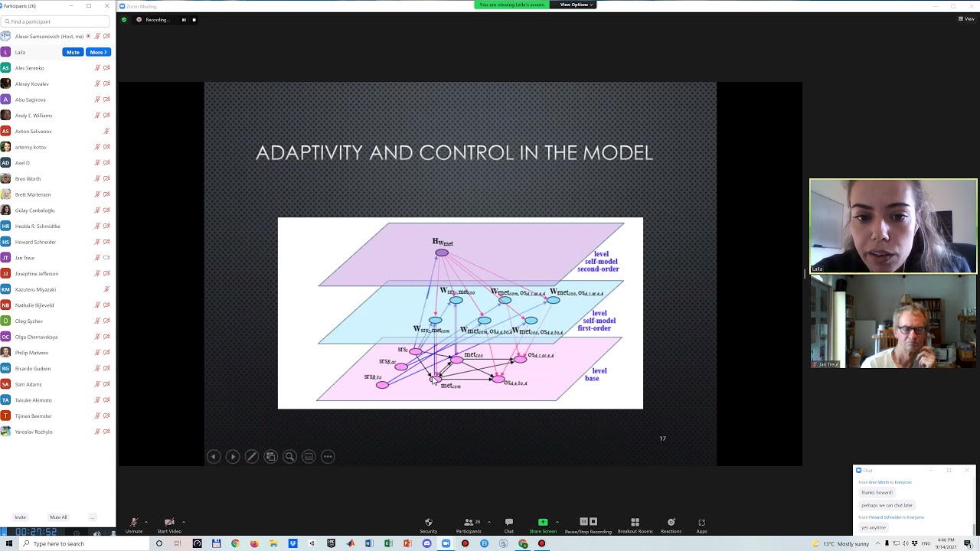Image resolution: width=980 pixels, height=551 pixels.
Task: Open Excel in the taskbar
Action: click(x=388, y=544)
